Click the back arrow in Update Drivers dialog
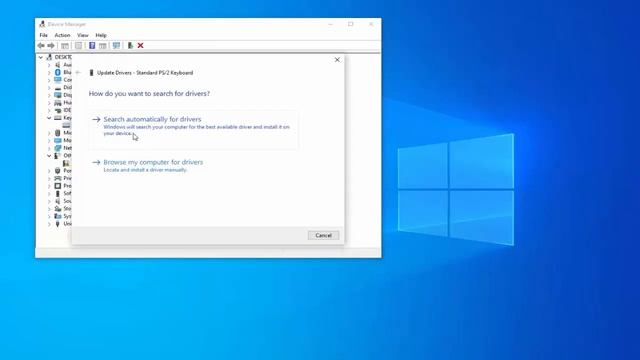This screenshot has height=360, width=640. [x=78, y=73]
